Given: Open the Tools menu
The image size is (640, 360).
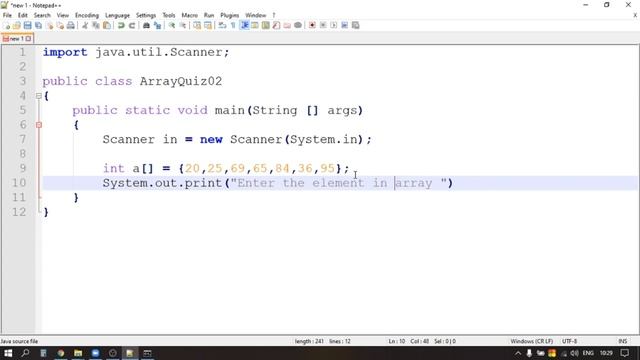Looking at the screenshot, I should click(x=169, y=15).
